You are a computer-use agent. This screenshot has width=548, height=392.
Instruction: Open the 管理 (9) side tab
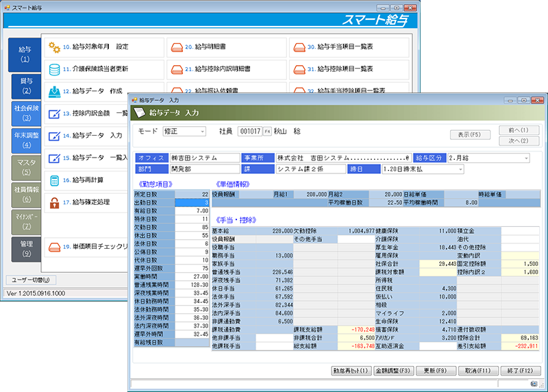tap(26, 248)
